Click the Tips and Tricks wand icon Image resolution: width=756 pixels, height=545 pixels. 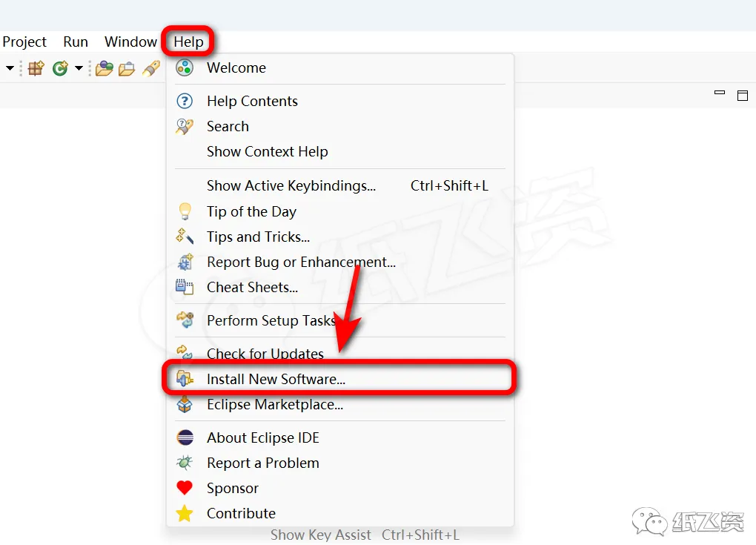pos(185,237)
